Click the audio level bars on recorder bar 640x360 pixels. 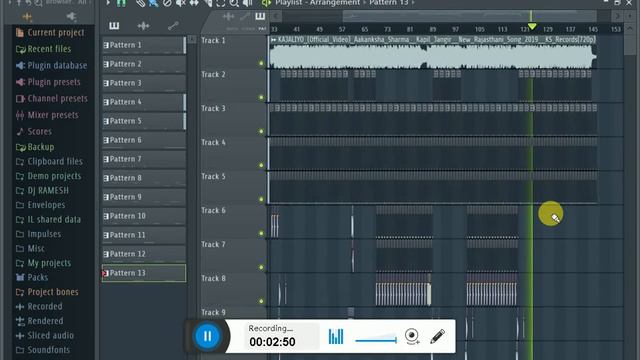(x=336, y=336)
